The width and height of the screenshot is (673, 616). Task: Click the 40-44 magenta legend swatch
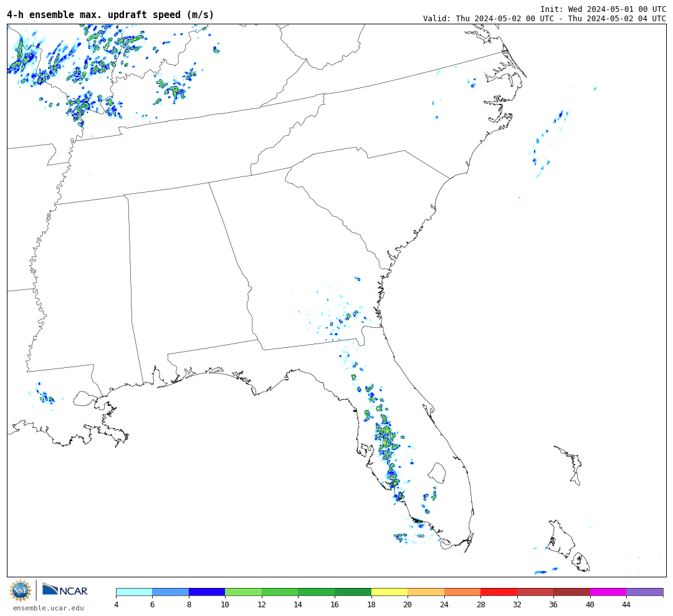click(608, 592)
